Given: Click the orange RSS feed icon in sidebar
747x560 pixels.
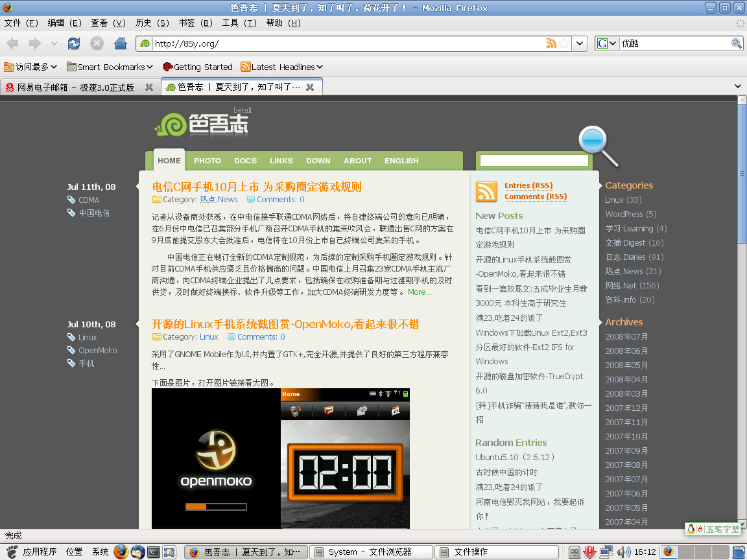Looking at the screenshot, I should point(486,191).
